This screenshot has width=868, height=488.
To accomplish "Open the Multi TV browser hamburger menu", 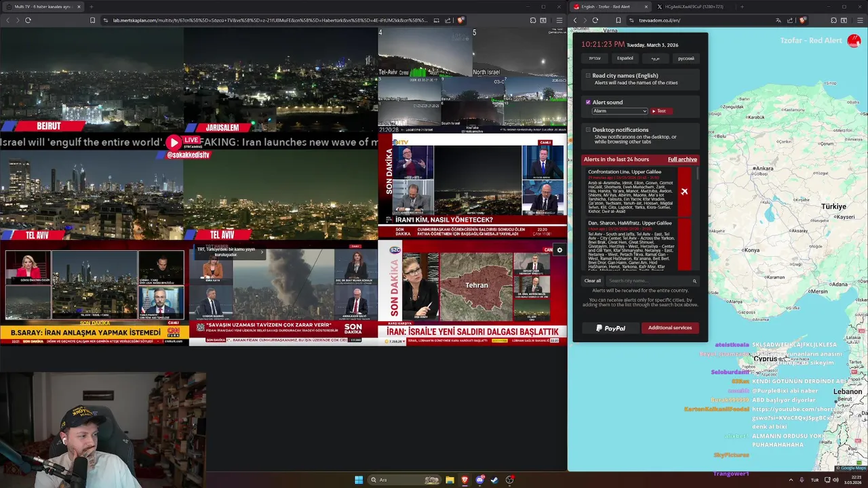I will point(559,20).
